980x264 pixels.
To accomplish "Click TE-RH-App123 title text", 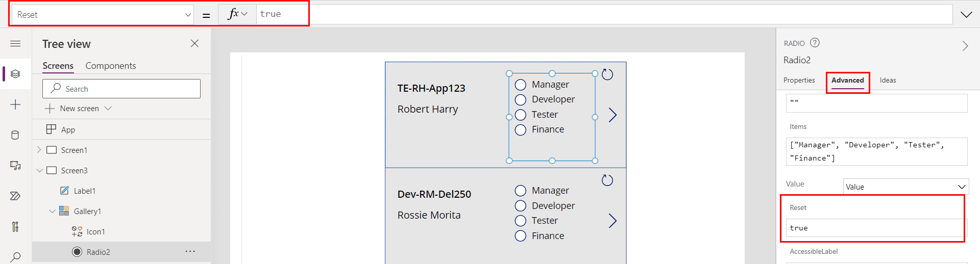I will click(x=431, y=88).
